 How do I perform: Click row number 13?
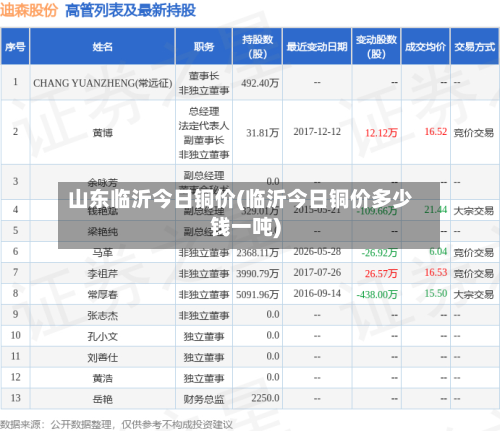tap(16, 398)
